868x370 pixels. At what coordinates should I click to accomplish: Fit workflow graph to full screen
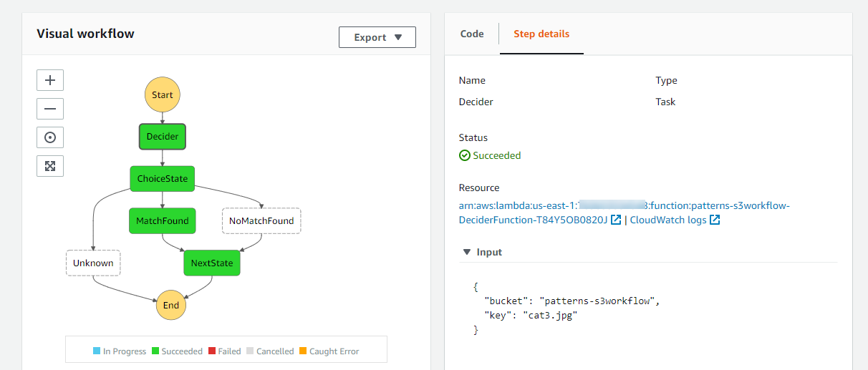(x=50, y=166)
